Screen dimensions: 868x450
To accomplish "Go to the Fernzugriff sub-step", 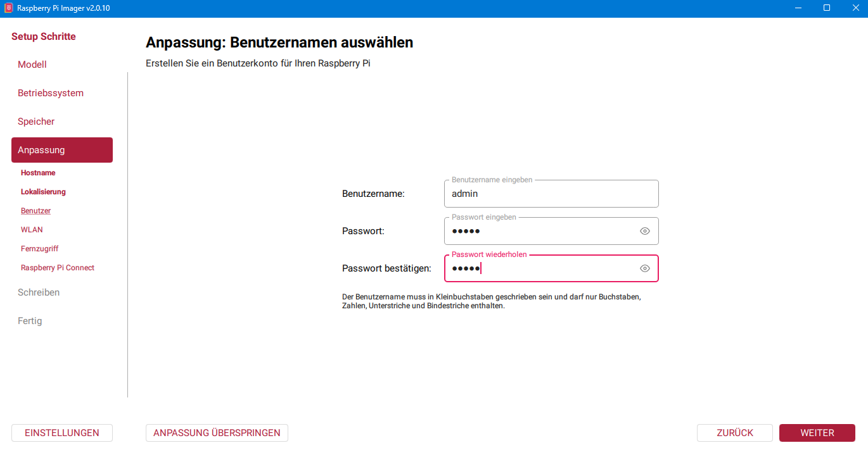I will (x=39, y=249).
